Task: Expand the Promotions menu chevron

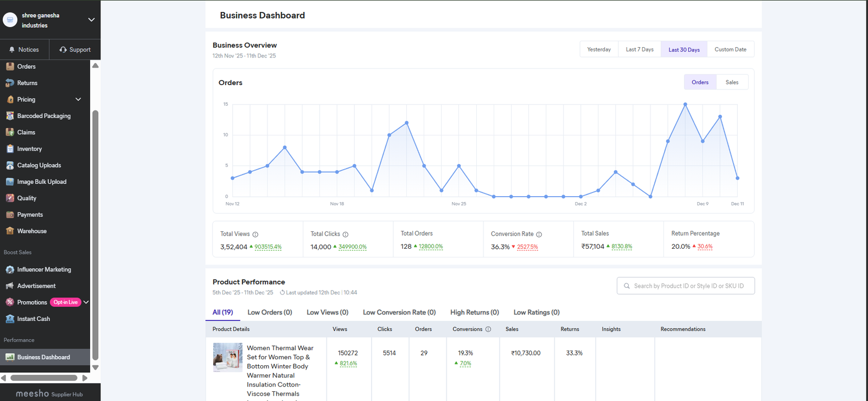Action: click(x=86, y=302)
